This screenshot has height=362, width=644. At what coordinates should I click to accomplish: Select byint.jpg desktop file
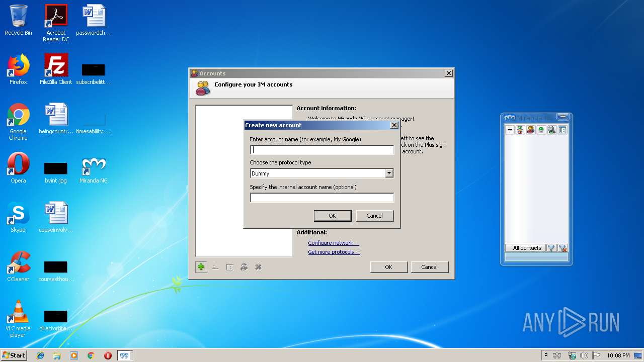[x=56, y=172]
